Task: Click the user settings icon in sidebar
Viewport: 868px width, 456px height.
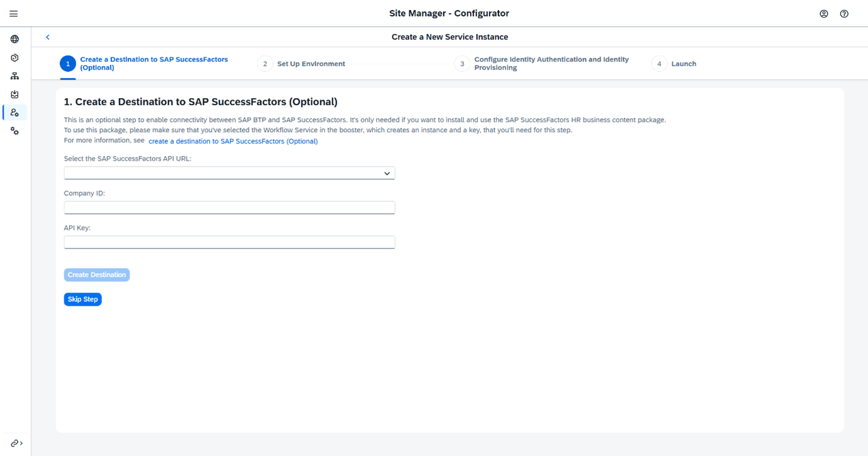Action: 14,113
